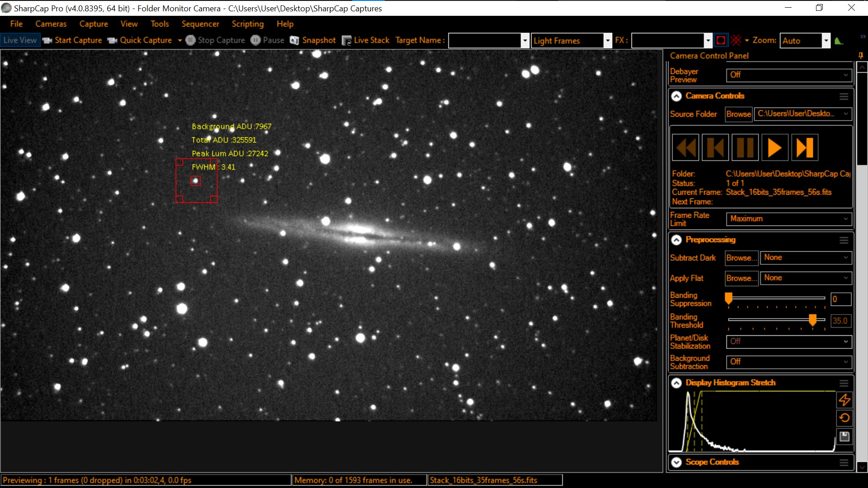Click the Banding Threshold slider handle
This screenshot has height=488, width=868.
pyautogui.click(x=813, y=320)
